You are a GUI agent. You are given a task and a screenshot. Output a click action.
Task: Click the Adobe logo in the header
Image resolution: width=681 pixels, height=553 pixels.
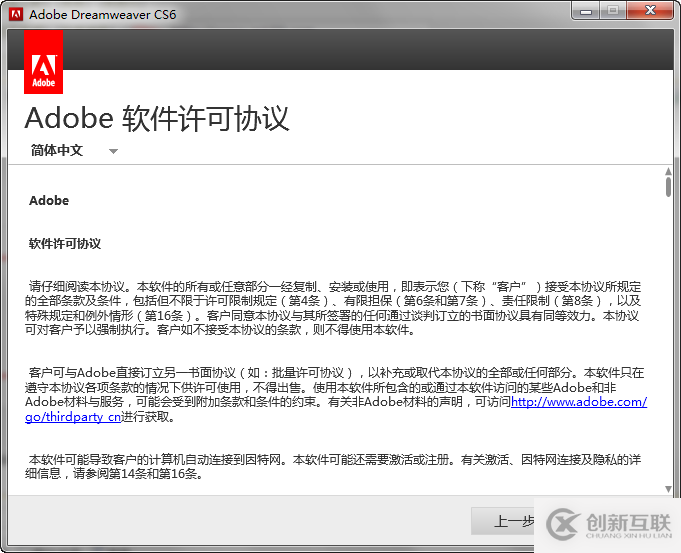[43, 62]
